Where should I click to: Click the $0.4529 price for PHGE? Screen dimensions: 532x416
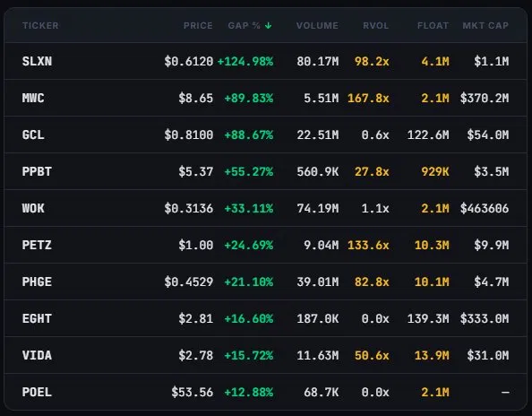pos(189,282)
